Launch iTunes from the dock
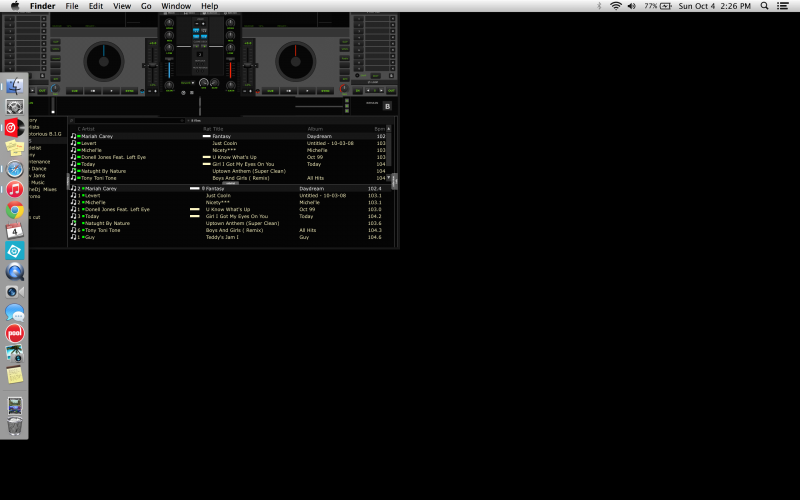This screenshot has width=800, height=500. [14, 189]
